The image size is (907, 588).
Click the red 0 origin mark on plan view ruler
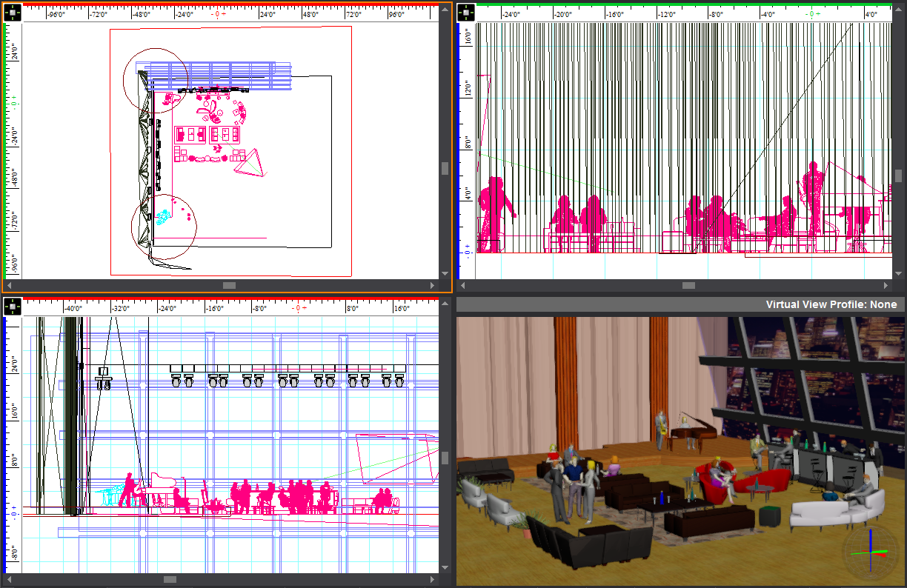click(216, 14)
